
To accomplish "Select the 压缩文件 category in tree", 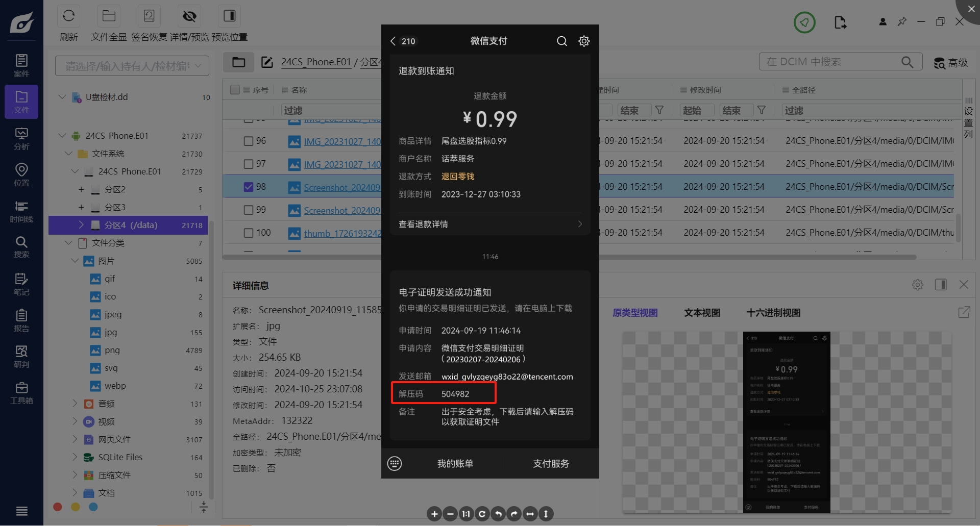I will tap(114, 475).
